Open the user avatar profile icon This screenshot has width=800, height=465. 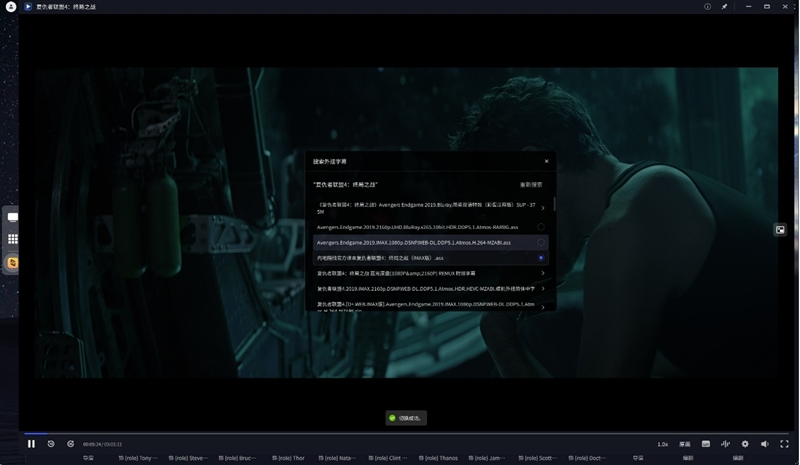pos(11,7)
